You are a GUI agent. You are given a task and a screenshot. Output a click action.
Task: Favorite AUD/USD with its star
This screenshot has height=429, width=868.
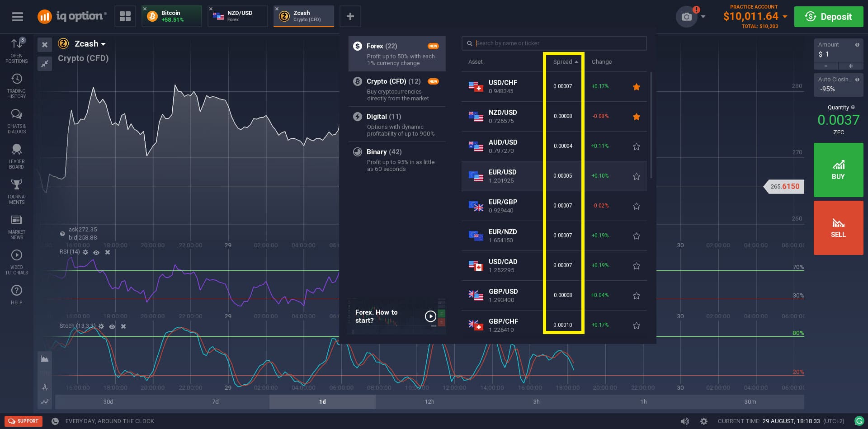[x=637, y=146]
